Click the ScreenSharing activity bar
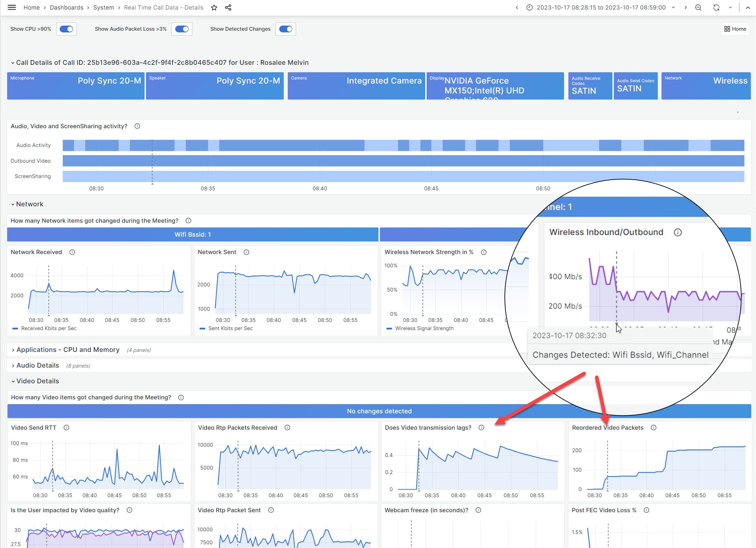 tap(403, 176)
